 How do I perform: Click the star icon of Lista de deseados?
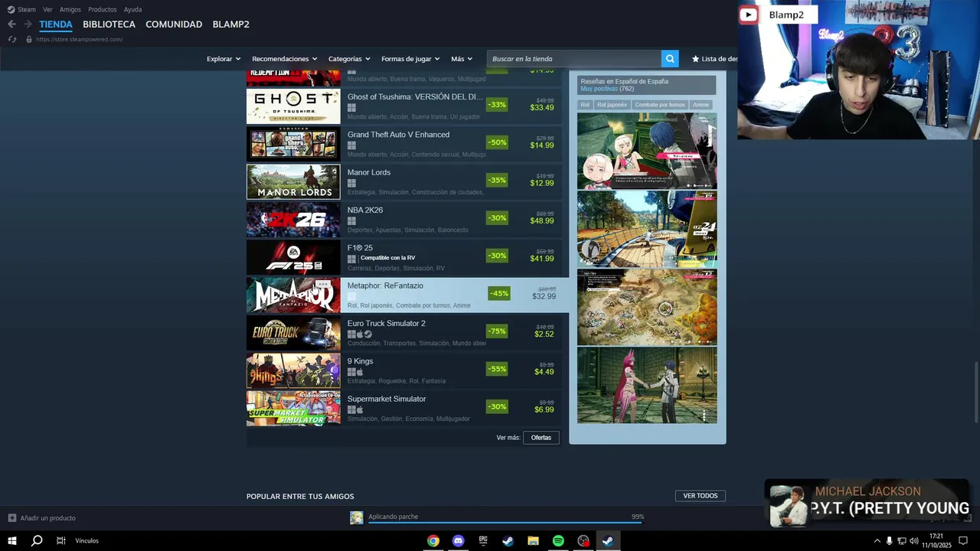[695, 59]
